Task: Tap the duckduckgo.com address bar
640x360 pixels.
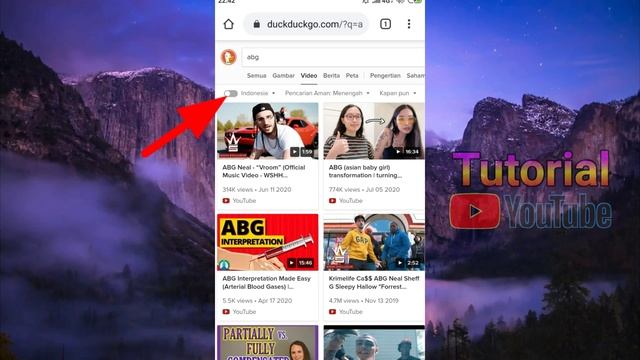Action: point(306,24)
